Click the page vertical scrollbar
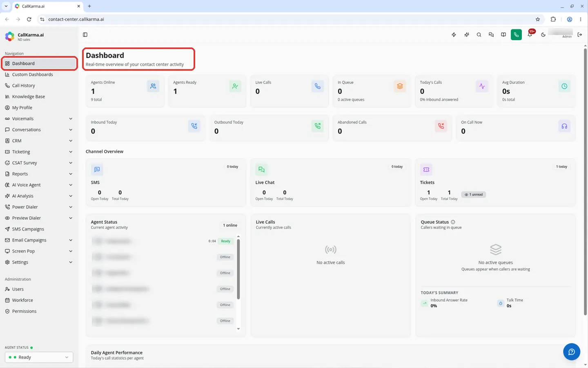Image resolution: width=588 pixels, height=368 pixels. click(x=585, y=182)
